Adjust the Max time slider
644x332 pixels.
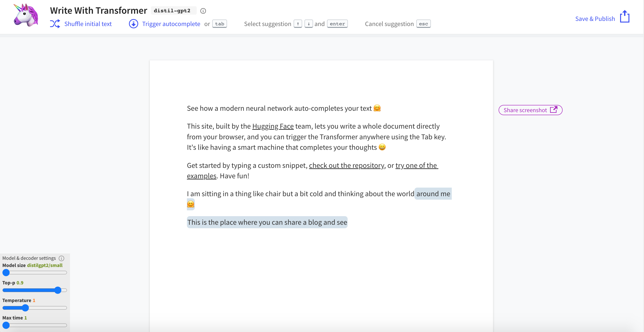(x=35, y=325)
